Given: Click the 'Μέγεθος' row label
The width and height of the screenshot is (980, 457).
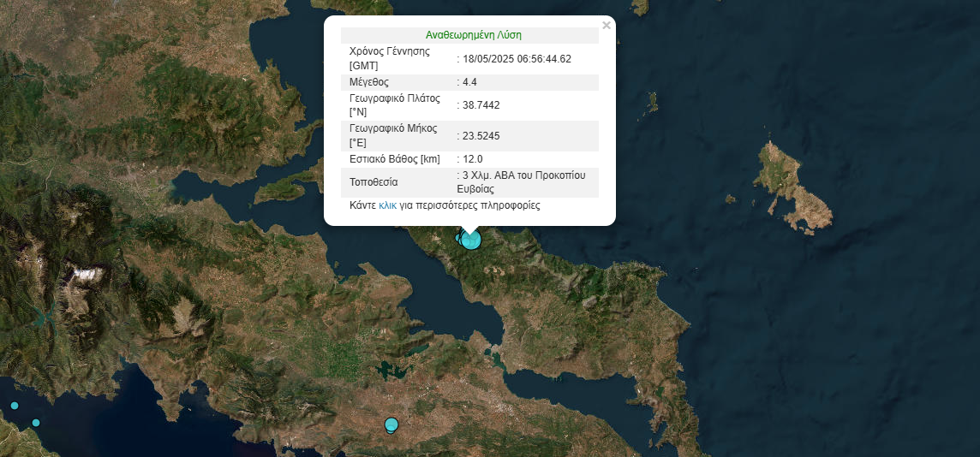Looking at the screenshot, I should coord(369,82).
